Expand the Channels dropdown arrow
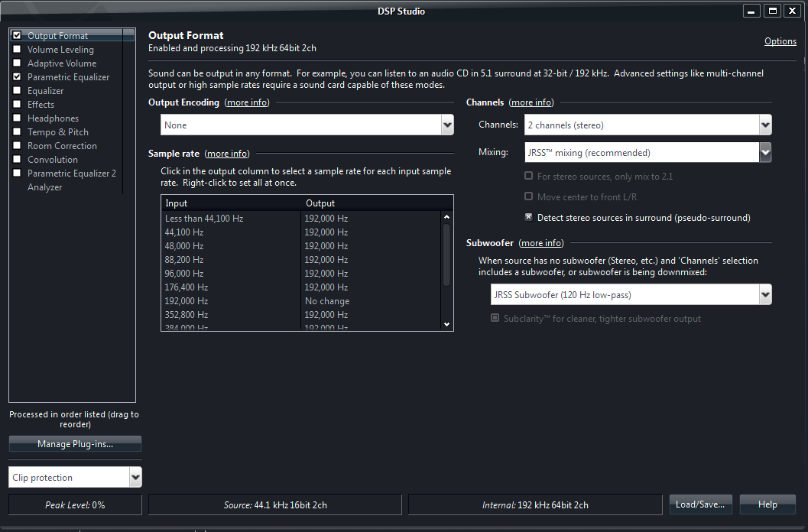Image resolution: width=808 pixels, height=532 pixels. point(764,125)
